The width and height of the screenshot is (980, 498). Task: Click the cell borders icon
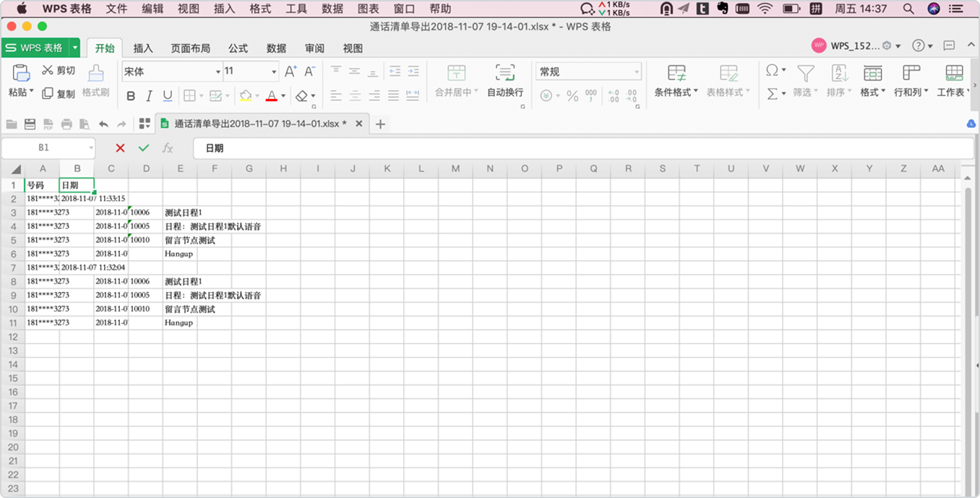pyautogui.click(x=189, y=96)
